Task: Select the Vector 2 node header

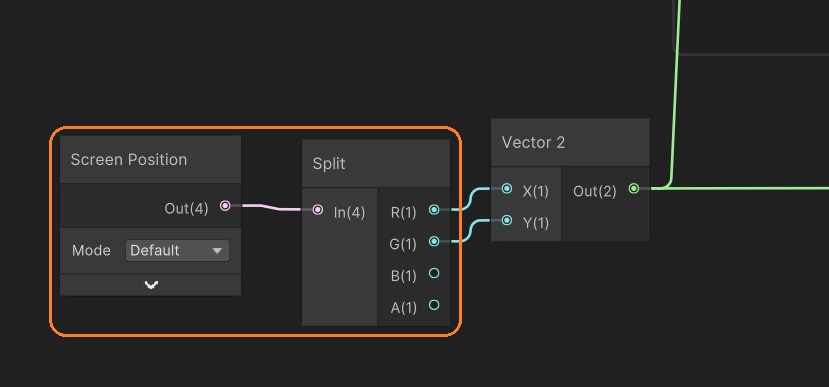Action: 570,142
